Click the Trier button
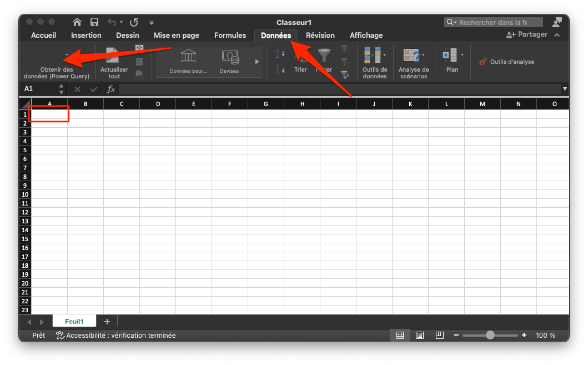Viewport: 588px width, 365px height. [x=300, y=60]
